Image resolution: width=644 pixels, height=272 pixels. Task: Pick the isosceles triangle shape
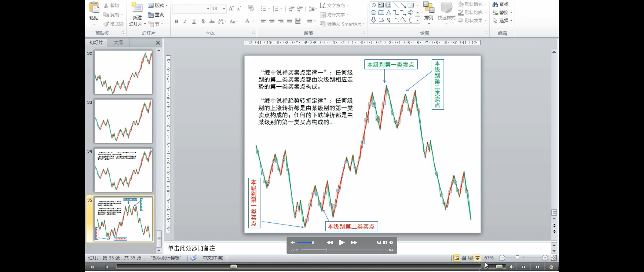(389, 12)
